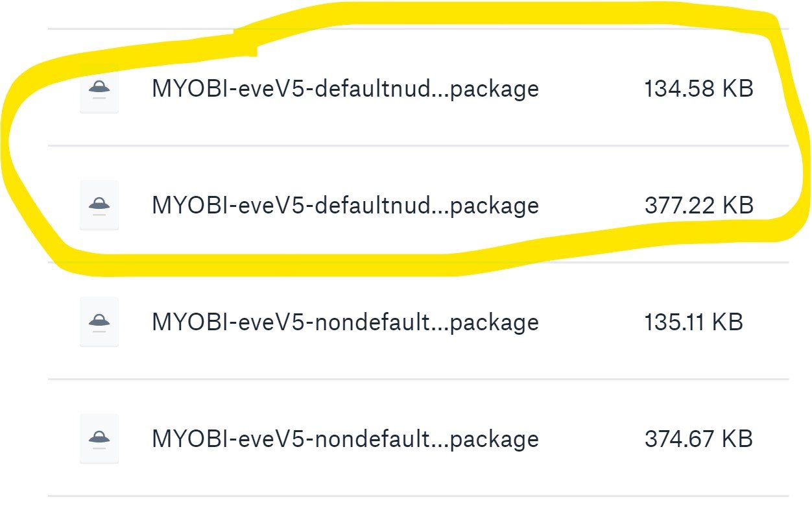This screenshot has width=812, height=532.
Task: Click the 135.11 KB size label
Action: point(693,322)
